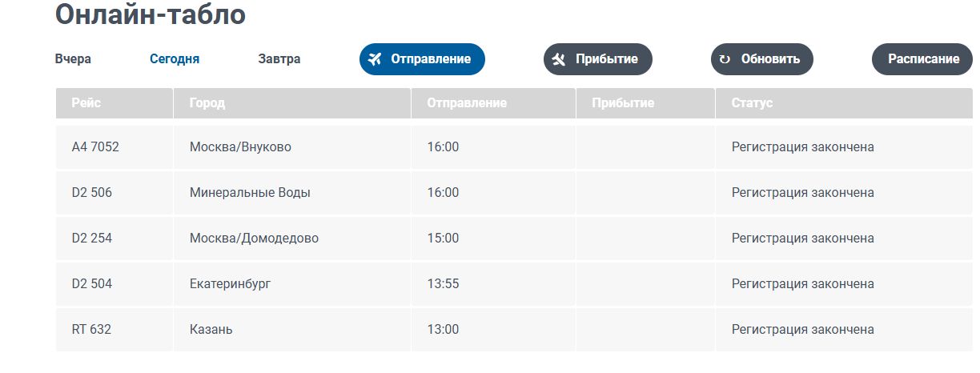The height and width of the screenshot is (373, 980).
Task: Show arrivals with the Прибытие button
Action: pyautogui.click(x=598, y=59)
